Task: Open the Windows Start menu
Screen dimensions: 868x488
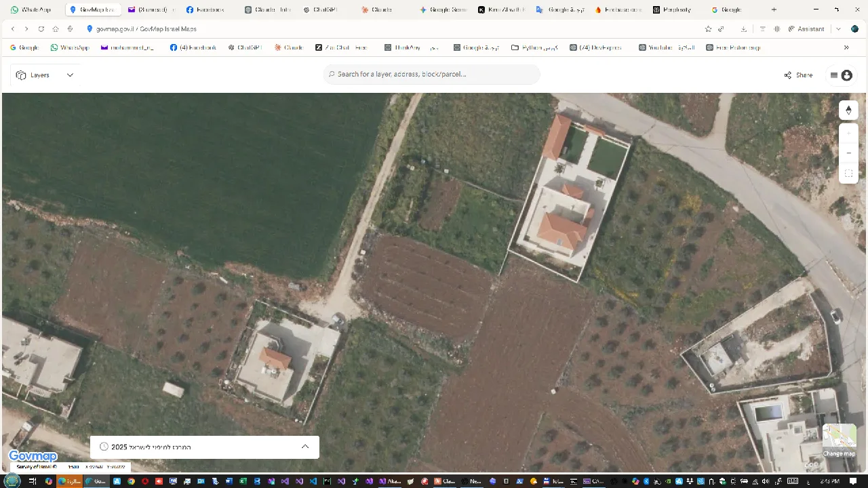Action: click(x=13, y=481)
